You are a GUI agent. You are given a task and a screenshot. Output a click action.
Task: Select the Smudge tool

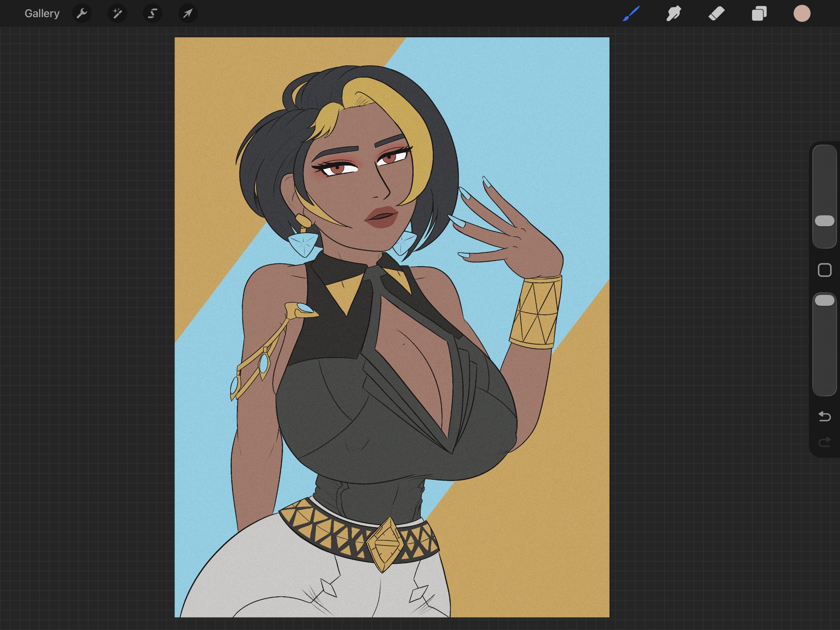(674, 13)
